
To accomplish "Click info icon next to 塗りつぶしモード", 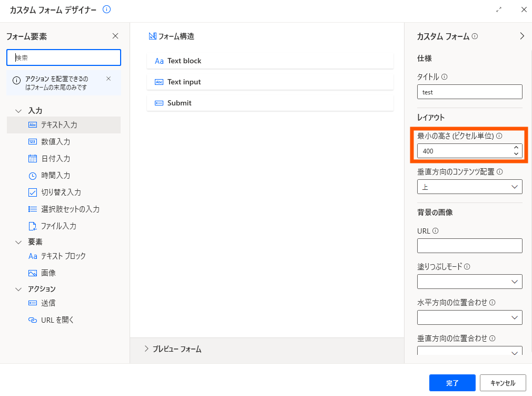I will [467, 267].
